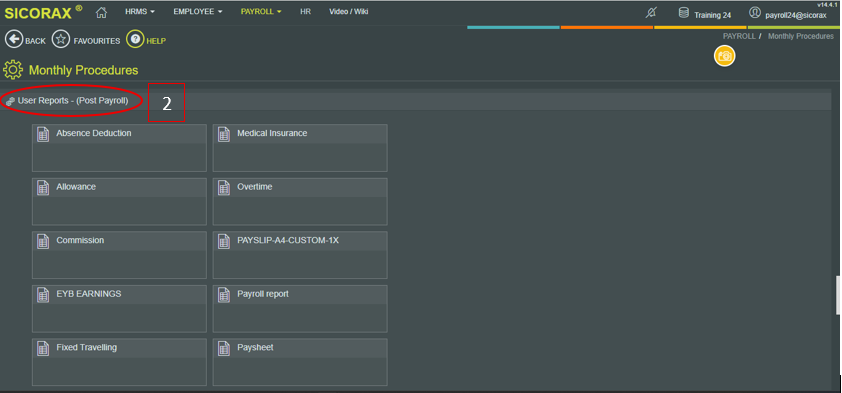Image resolution: width=842 pixels, height=393 pixels.
Task: Click the Monthly Procedures page title
Action: coord(83,70)
